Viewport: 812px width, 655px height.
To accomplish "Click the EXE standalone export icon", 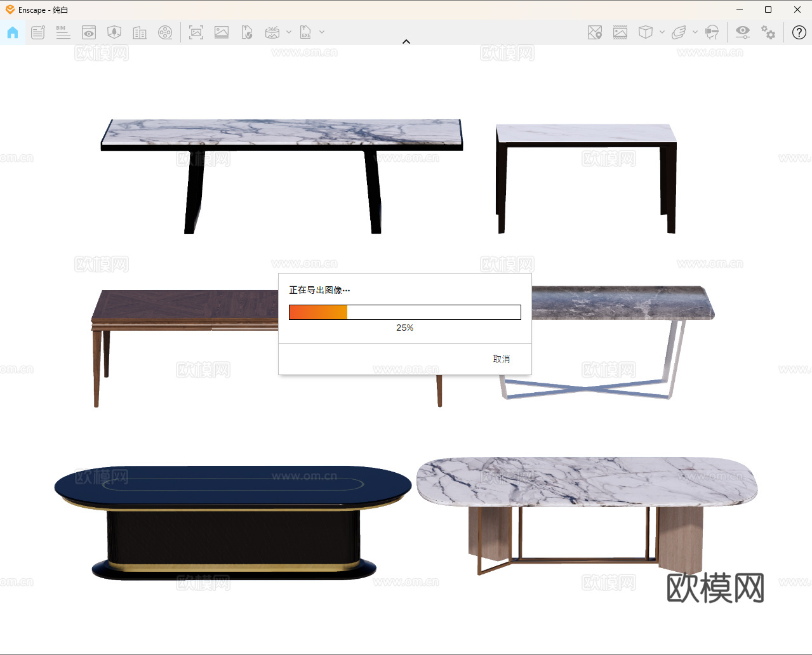I will pos(305,32).
